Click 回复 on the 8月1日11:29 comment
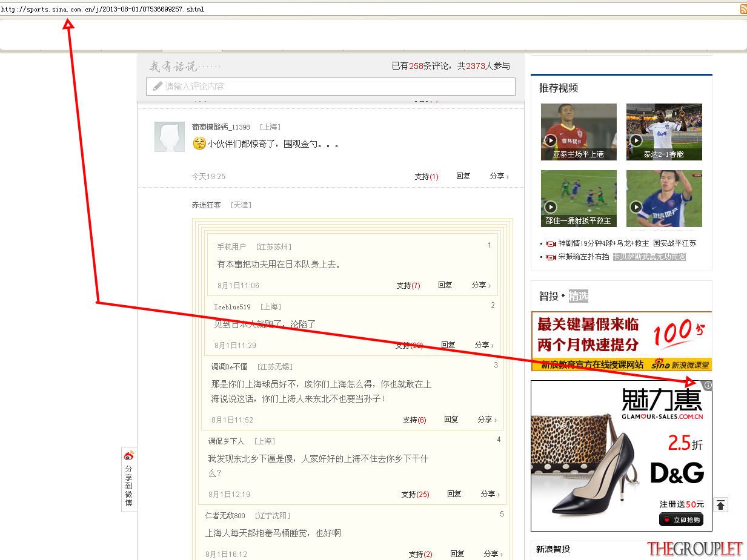Image resolution: width=747 pixels, height=560 pixels. pos(448,345)
